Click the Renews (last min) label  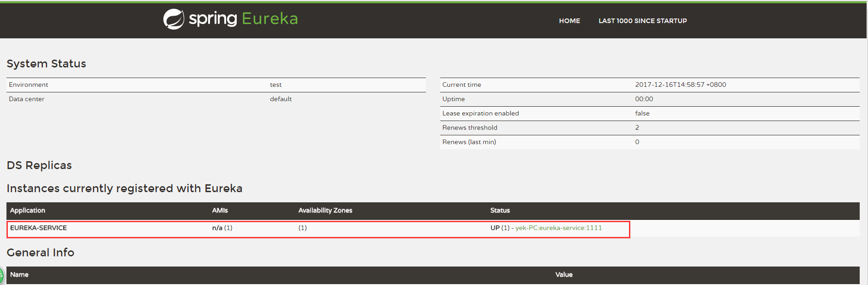coord(469,142)
